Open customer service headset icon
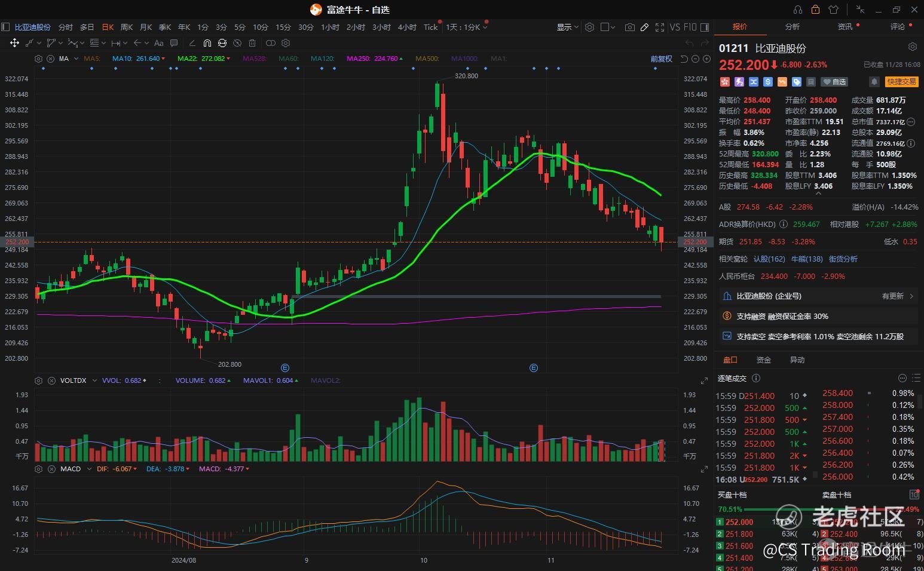924x571 pixels. click(x=798, y=10)
